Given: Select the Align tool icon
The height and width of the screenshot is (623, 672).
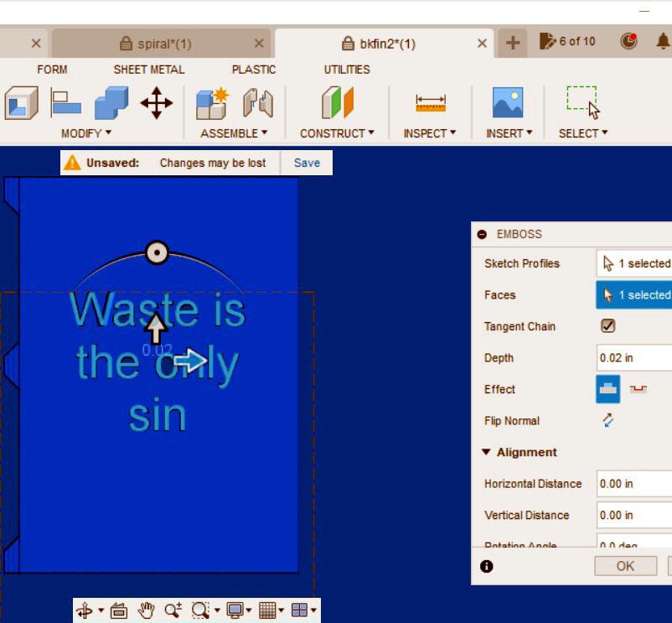Looking at the screenshot, I should (x=65, y=102).
